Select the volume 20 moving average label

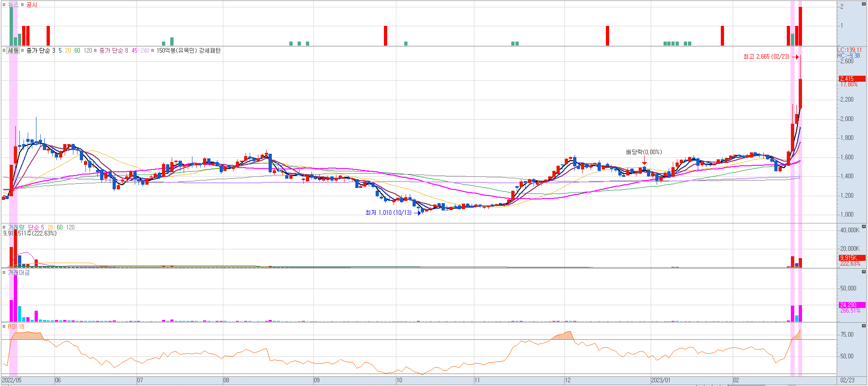(50, 227)
